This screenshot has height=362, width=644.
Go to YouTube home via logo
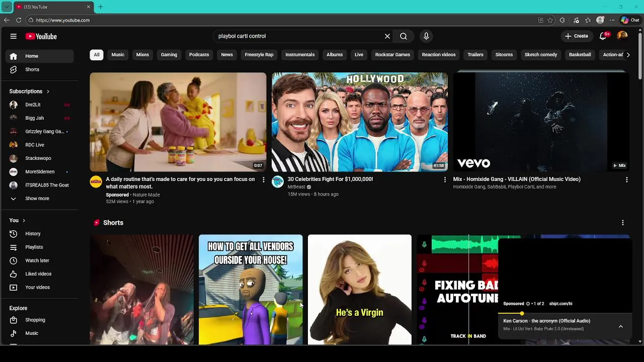(41, 36)
